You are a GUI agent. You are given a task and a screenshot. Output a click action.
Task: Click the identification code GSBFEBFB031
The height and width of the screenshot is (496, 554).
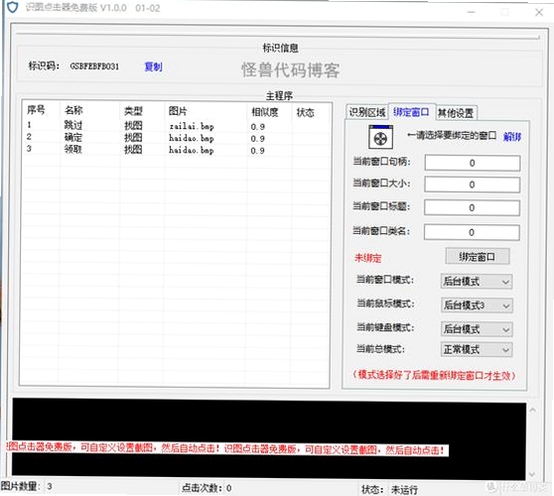click(x=94, y=66)
